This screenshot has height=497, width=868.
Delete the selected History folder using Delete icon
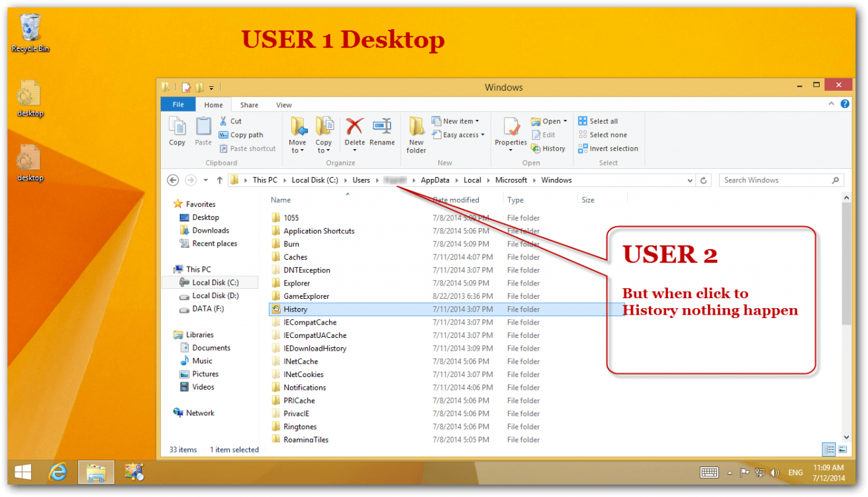pos(355,131)
